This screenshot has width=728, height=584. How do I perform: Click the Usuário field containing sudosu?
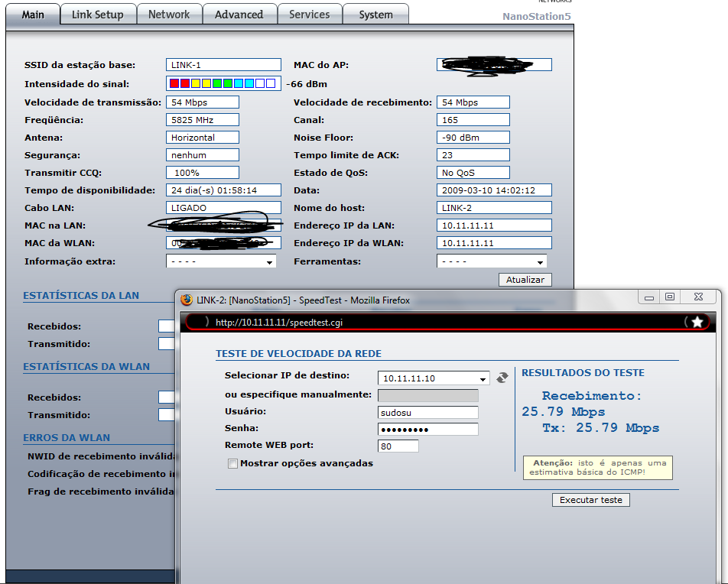pyautogui.click(x=427, y=412)
